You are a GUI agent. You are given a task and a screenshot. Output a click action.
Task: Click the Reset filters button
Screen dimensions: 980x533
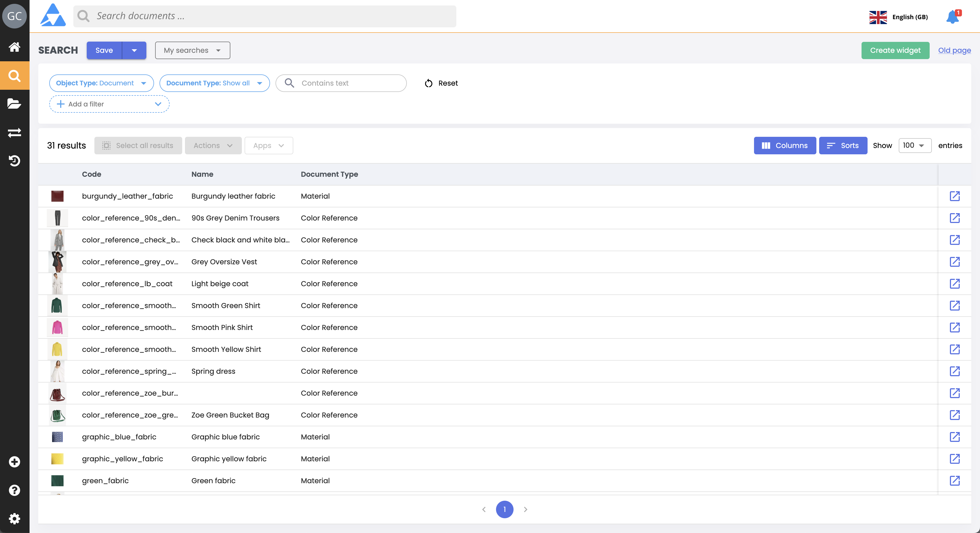point(441,83)
